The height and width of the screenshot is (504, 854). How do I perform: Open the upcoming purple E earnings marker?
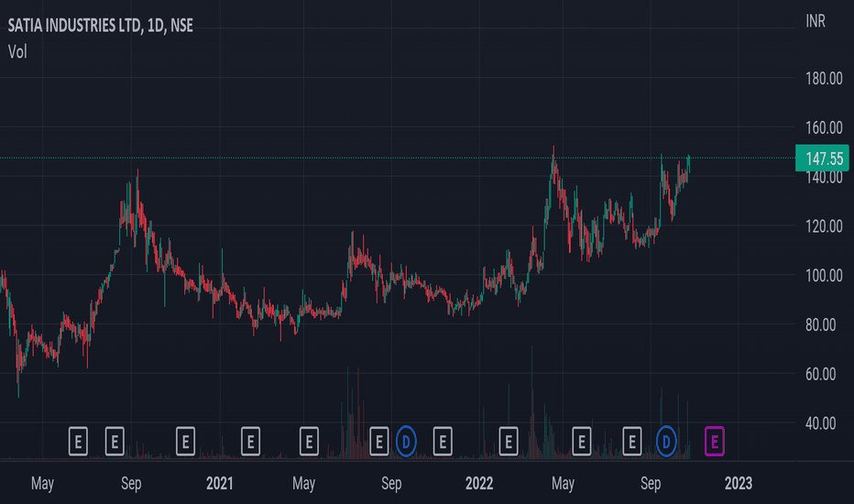(714, 442)
